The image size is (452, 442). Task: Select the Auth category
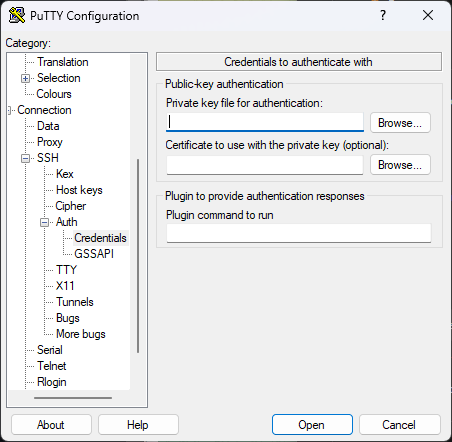click(x=67, y=222)
